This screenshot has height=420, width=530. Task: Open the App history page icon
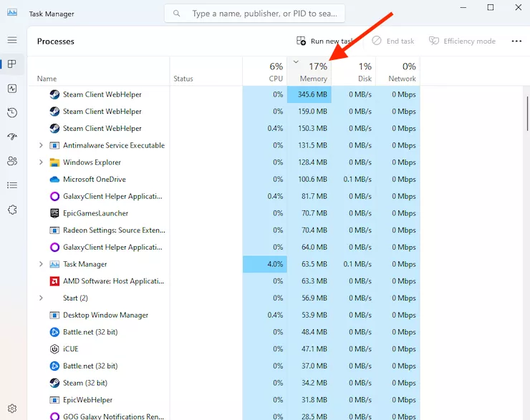[x=12, y=113]
